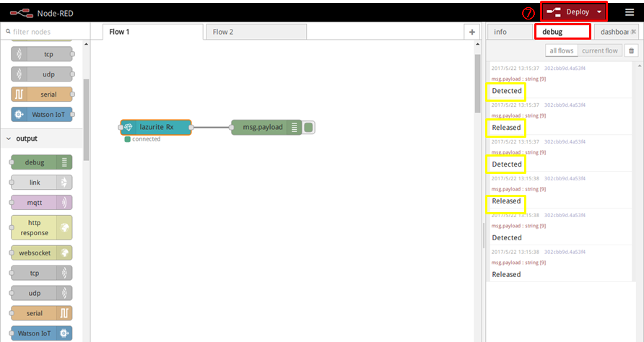Select the udp input palette node

(42, 74)
